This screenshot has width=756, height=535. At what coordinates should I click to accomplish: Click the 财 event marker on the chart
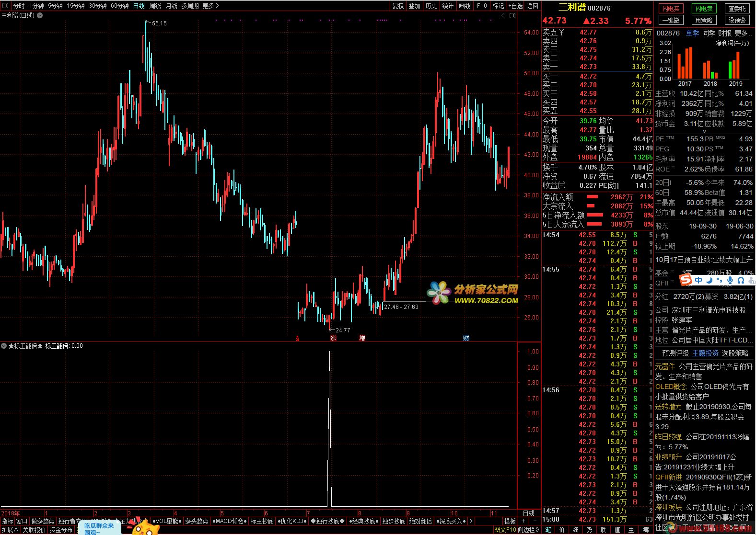(x=466, y=338)
